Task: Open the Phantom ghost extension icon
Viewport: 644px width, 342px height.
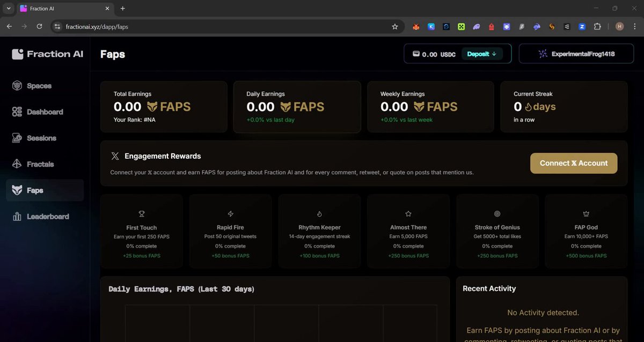Action: tap(476, 26)
